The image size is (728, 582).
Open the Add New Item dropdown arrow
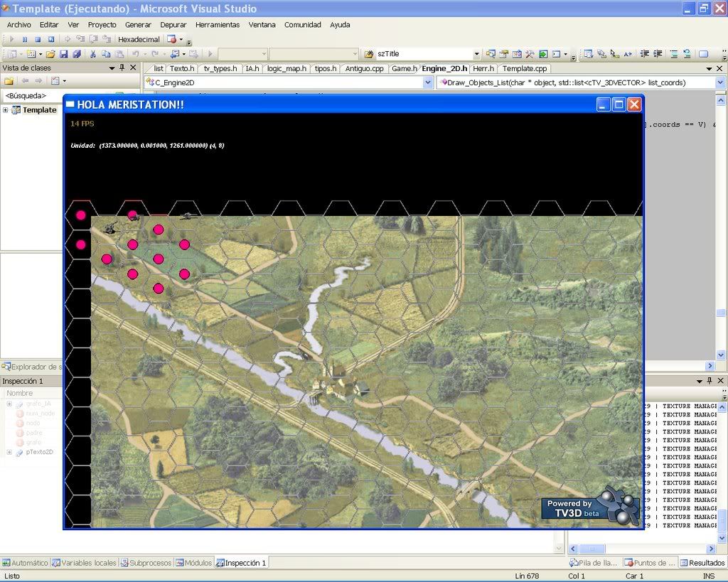coord(41,54)
